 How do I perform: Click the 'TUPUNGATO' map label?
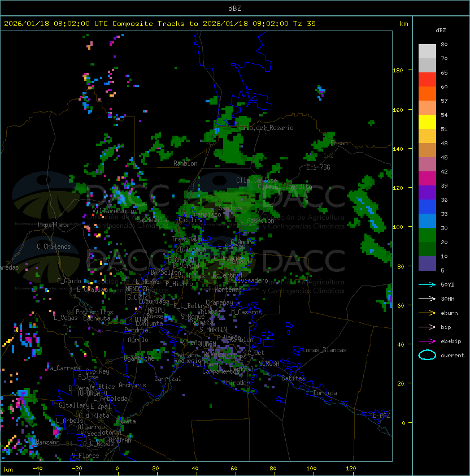pos(92,393)
